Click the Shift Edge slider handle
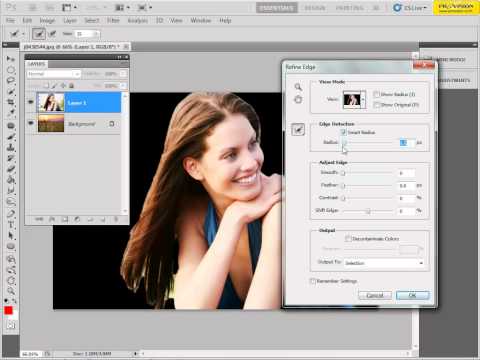Image resolution: width=480 pixels, height=360 pixels. [368, 211]
